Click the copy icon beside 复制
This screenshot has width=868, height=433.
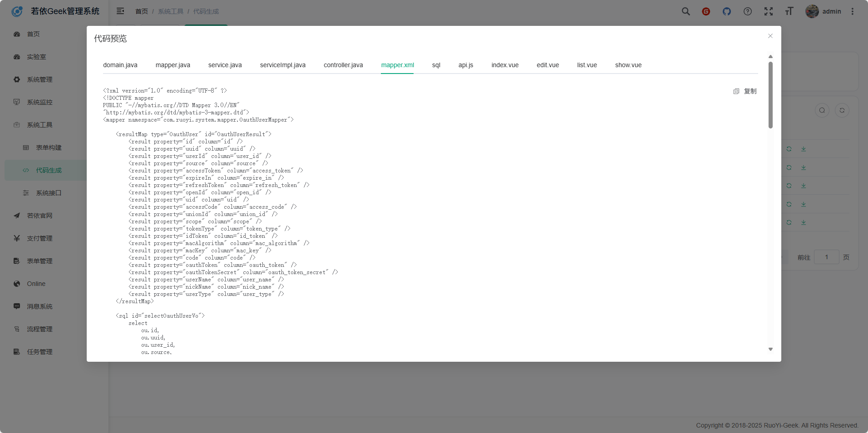click(736, 91)
